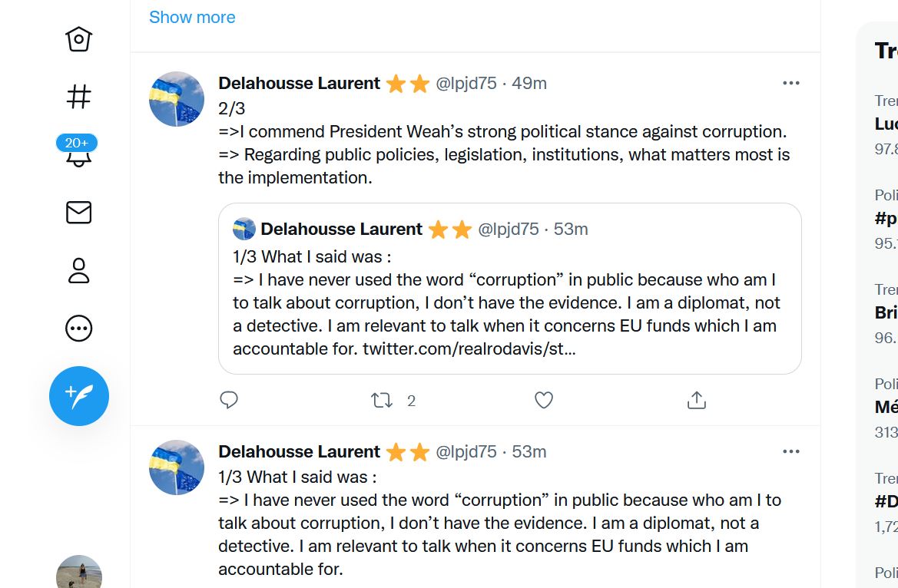Share the 2/3 tweet
This screenshot has width=898, height=588.
pos(696,400)
